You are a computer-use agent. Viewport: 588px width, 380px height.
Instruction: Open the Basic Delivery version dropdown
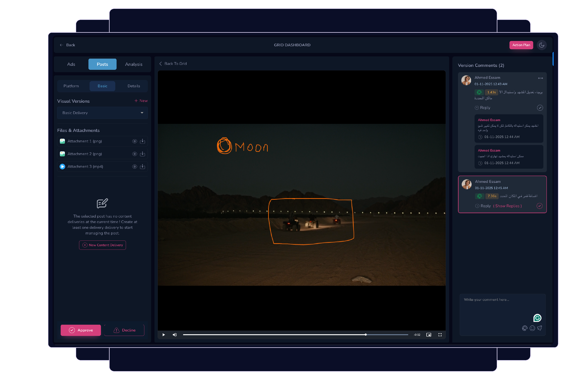[102, 113]
